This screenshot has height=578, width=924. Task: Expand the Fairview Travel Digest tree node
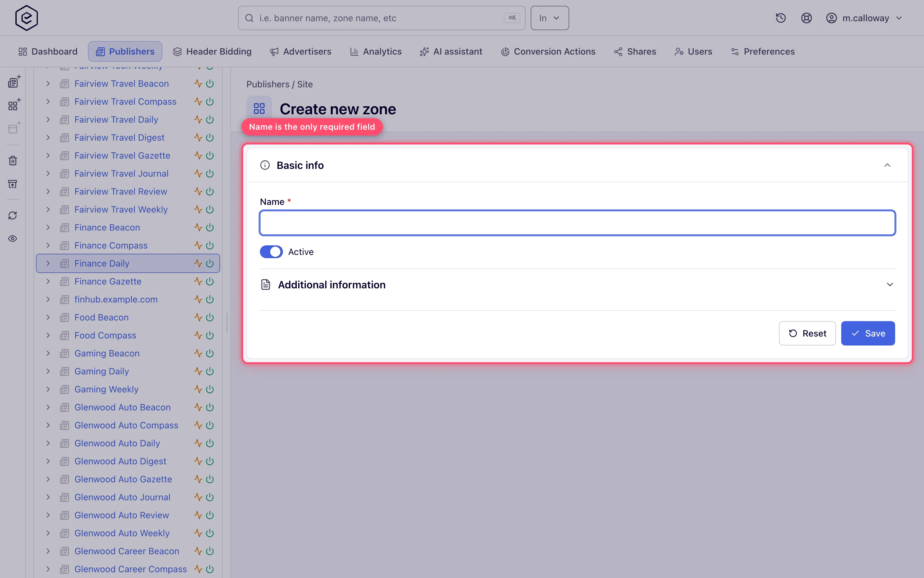(x=48, y=138)
